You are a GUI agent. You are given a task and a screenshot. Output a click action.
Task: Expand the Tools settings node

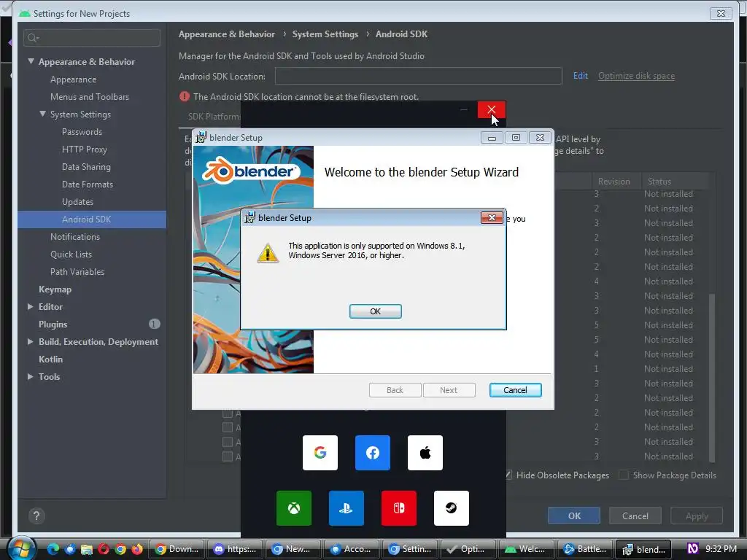point(31,377)
